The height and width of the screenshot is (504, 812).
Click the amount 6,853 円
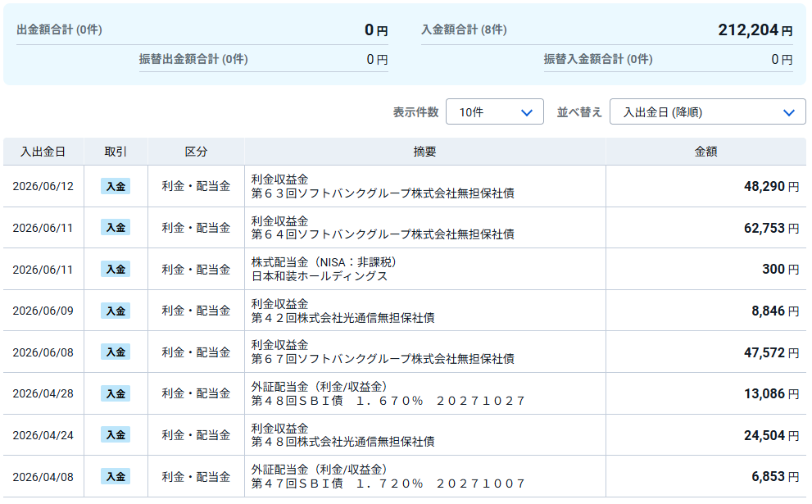(x=775, y=477)
